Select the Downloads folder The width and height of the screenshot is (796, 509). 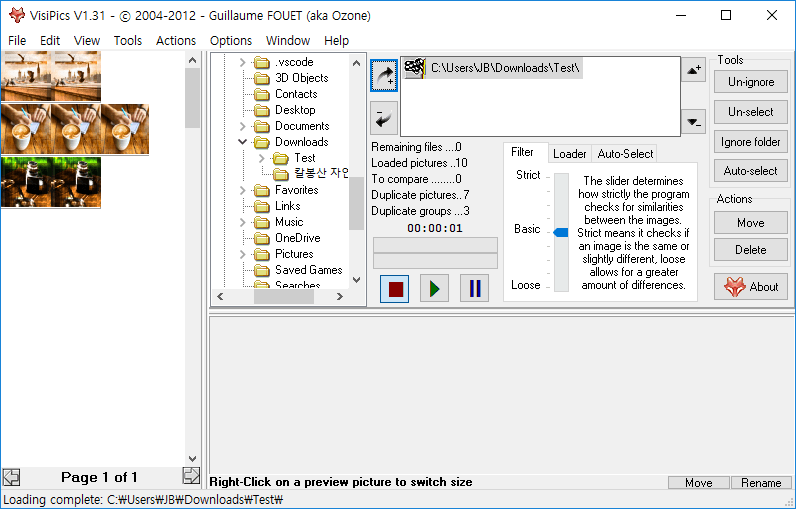tap(291, 142)
